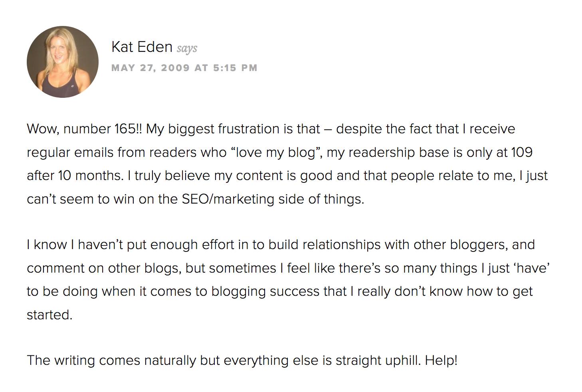The width and height of the screenshot is (582, 392).
Task: Click the 5:15 PM time text
Action: click(235, 68)
